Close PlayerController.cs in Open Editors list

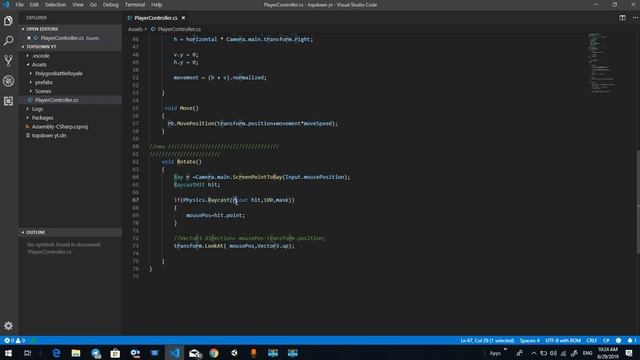[29, 38]
